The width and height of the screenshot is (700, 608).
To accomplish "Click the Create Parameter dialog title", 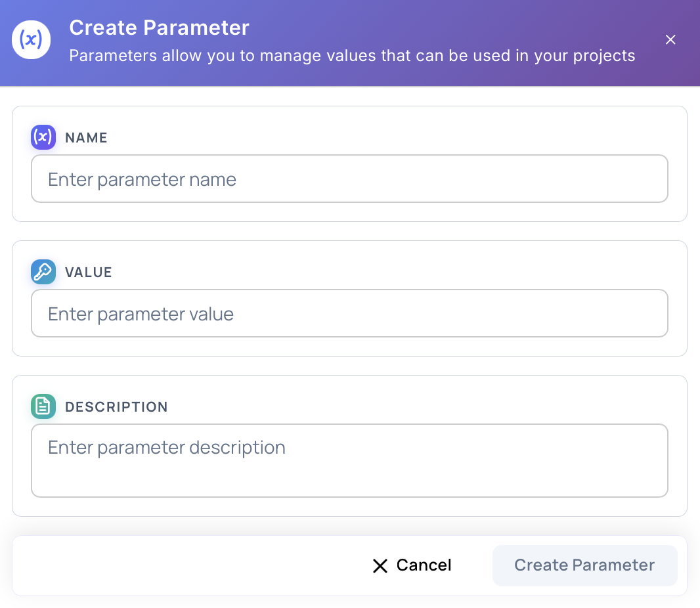I will (160, 28).
